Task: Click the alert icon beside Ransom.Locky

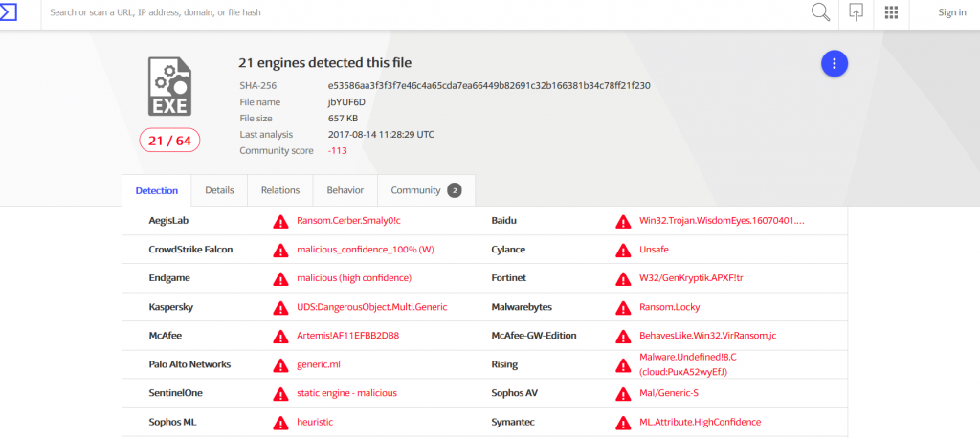Action: 623,307
